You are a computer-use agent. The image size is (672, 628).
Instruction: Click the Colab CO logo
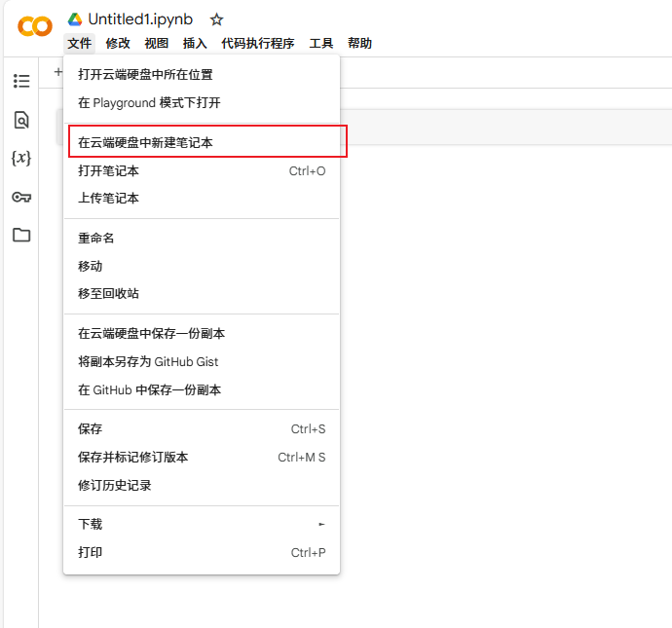35,26
